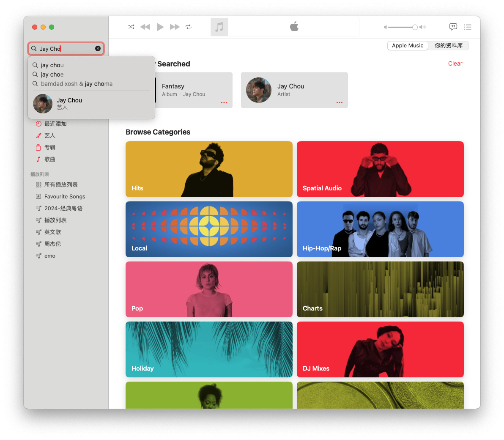Open Favourite Songs playlist

[x=65, y=197]
